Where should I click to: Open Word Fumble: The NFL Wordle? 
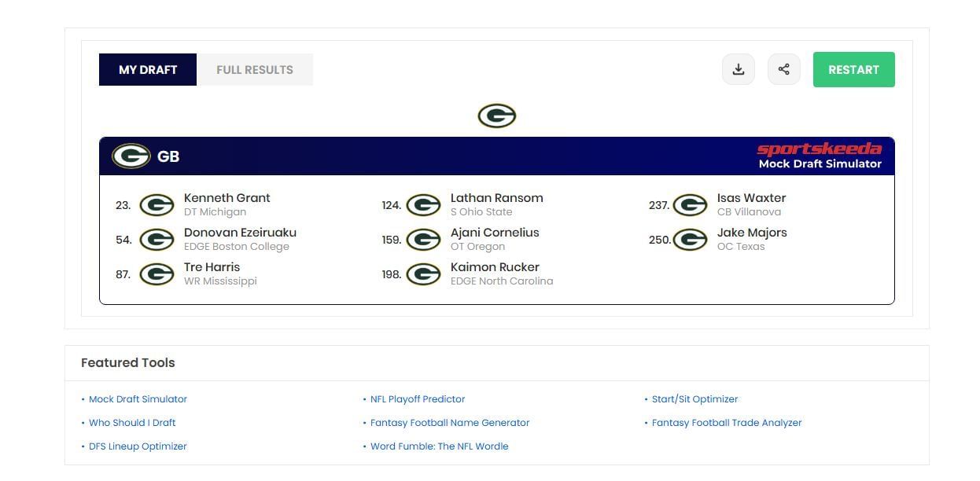439,446
